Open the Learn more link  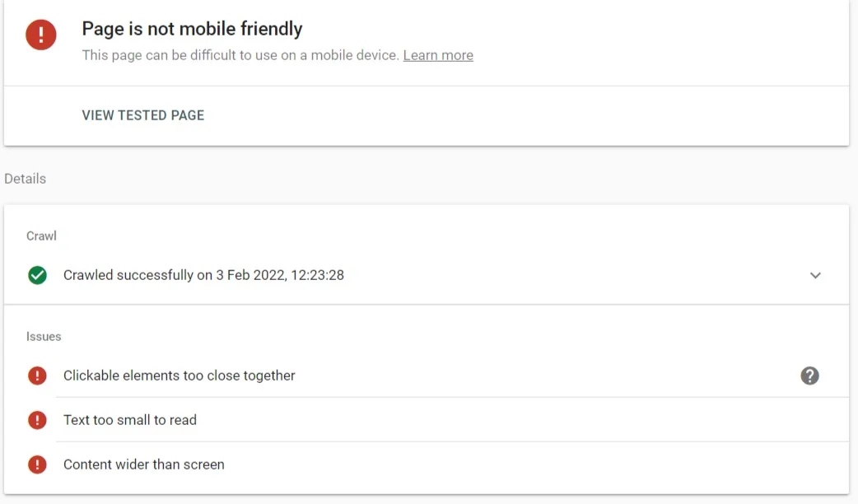coord(438,55)
